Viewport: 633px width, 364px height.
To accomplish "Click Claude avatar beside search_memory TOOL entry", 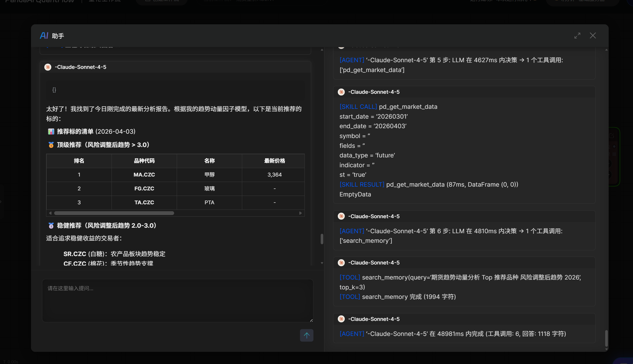I will point(341,263).
